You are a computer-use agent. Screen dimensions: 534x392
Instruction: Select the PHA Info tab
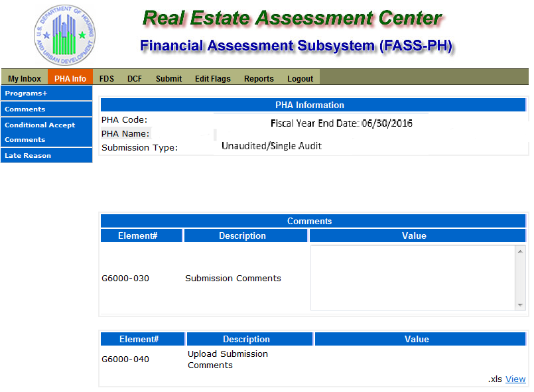pos(70,78)
